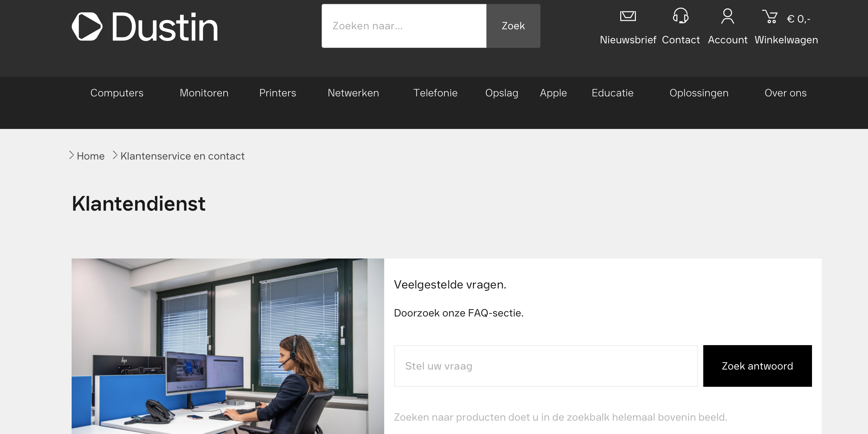Expand the Computers navigation menu item
Viewport: 868px width, 434px height.
point(116,92)
